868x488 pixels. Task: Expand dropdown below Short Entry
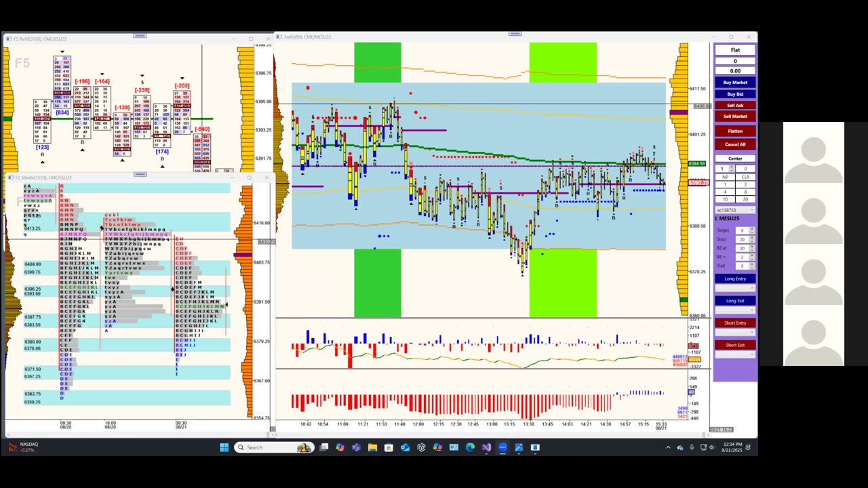coord(735,332)
